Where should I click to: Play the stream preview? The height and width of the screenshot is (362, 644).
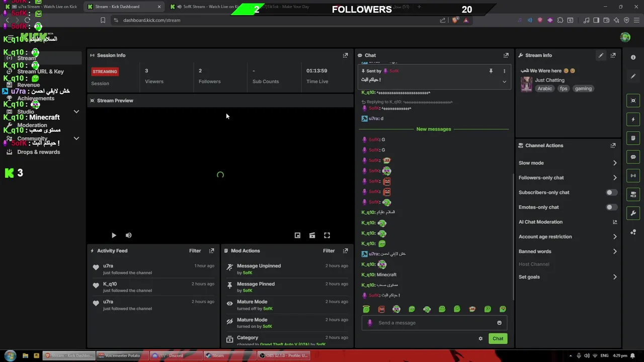[x=114, y=235]
